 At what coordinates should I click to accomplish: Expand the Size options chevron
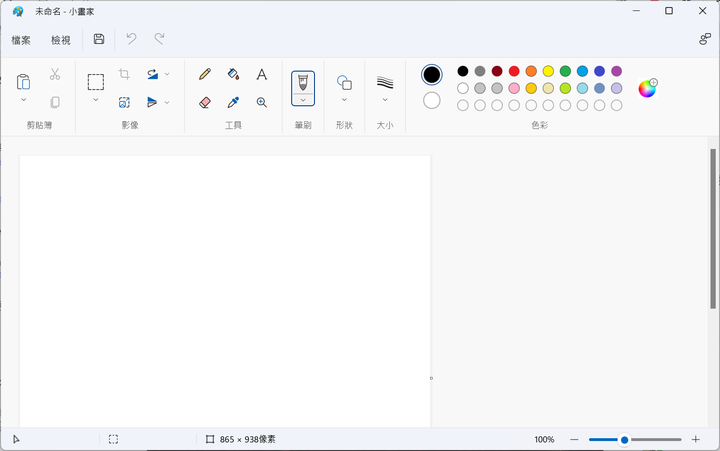[385, 100]
